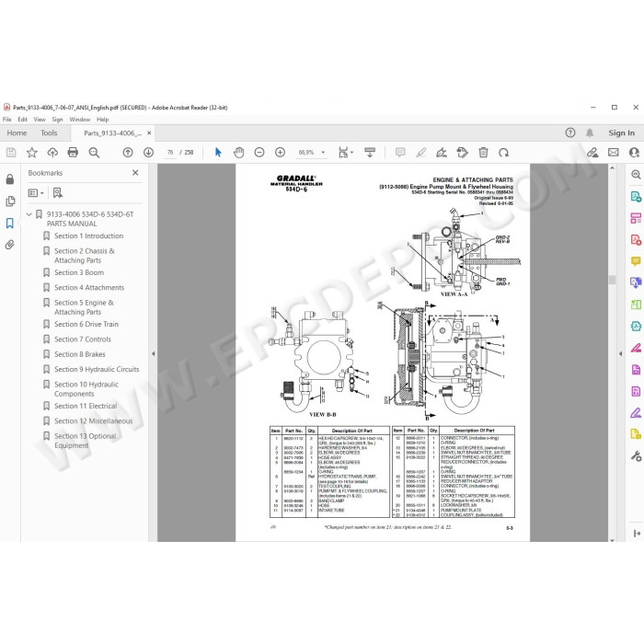Open Section 6 Drive Train bookmark
This screenshot has width=644, height=644.
[86, 325]
